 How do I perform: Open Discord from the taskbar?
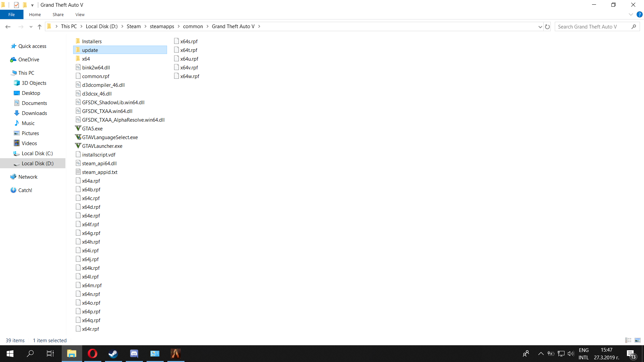click(134, 354)
